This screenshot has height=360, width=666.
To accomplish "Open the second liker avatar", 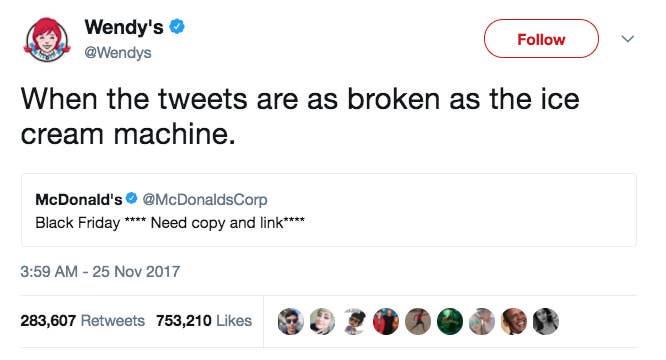I will point(322,321).
